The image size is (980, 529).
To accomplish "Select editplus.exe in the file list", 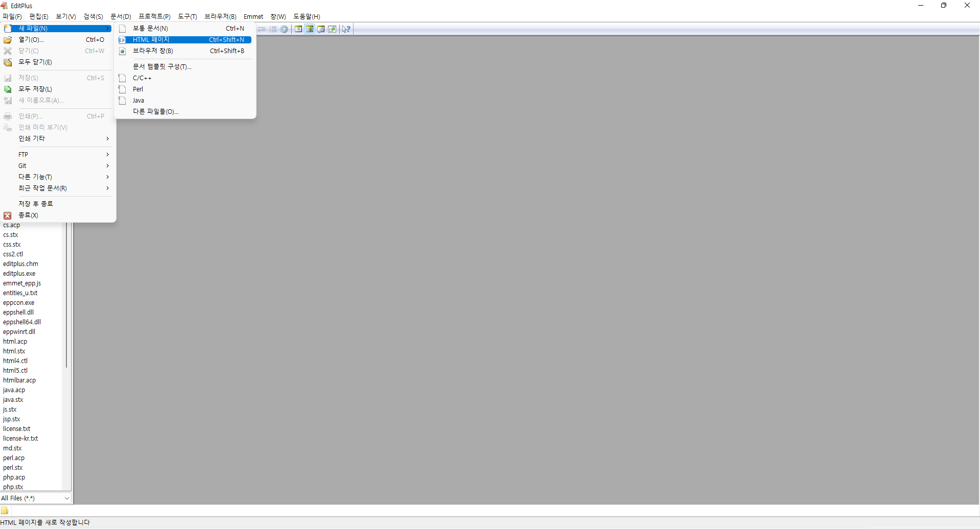I will [x=19, y=274].
